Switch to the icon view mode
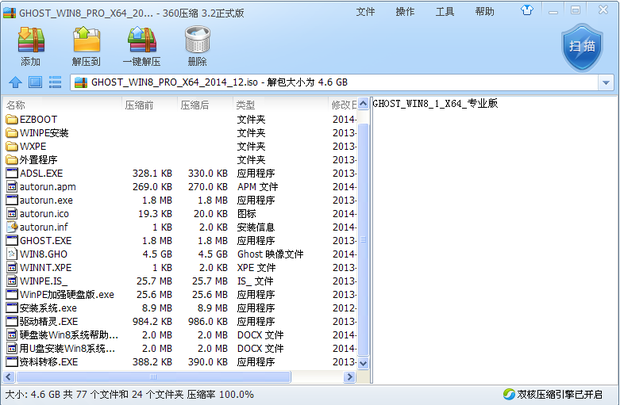Image resolution: width=620 pixels, height=405 pixels. coord(35,82)
